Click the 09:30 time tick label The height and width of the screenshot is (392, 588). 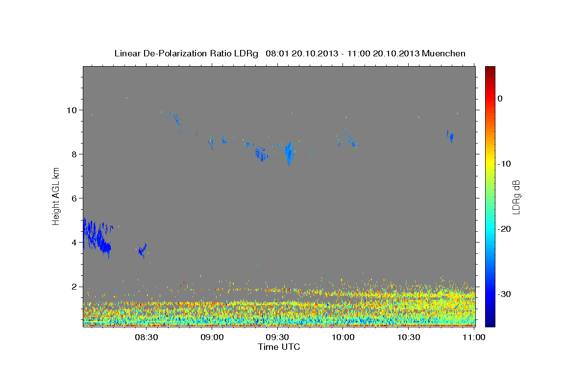coord(277,337)
